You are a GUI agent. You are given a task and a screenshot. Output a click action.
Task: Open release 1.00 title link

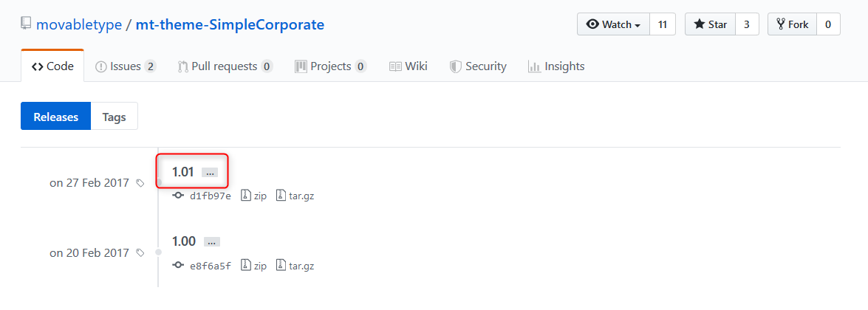tap(183, 241)
